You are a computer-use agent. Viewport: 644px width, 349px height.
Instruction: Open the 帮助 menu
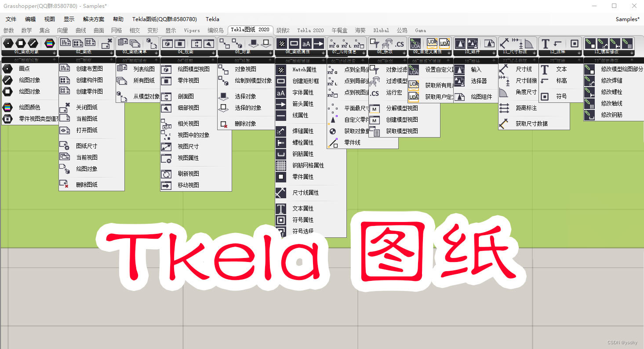pos(118,19)
